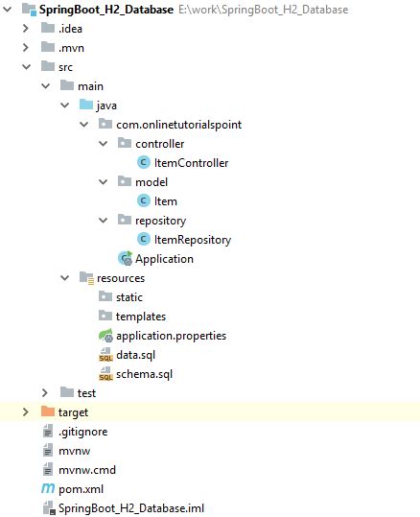Click the .mvn folder icon
Screen dimensions: 420x517
point(48,48)
